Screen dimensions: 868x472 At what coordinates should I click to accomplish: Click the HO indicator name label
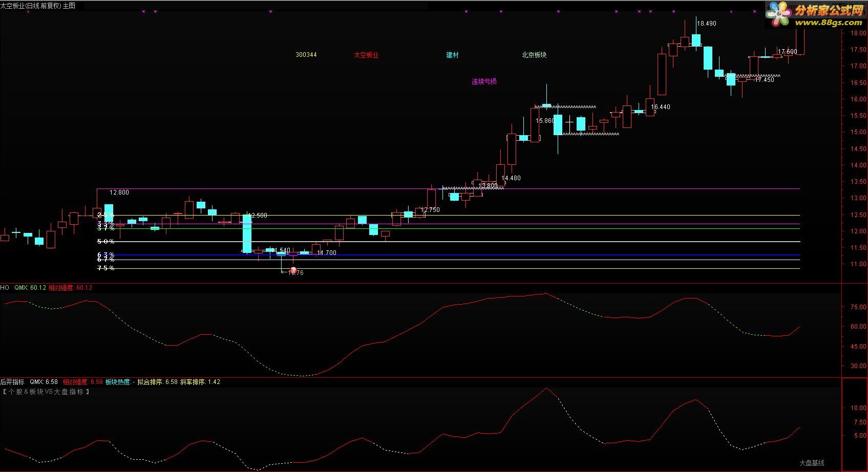click(5, 288)
